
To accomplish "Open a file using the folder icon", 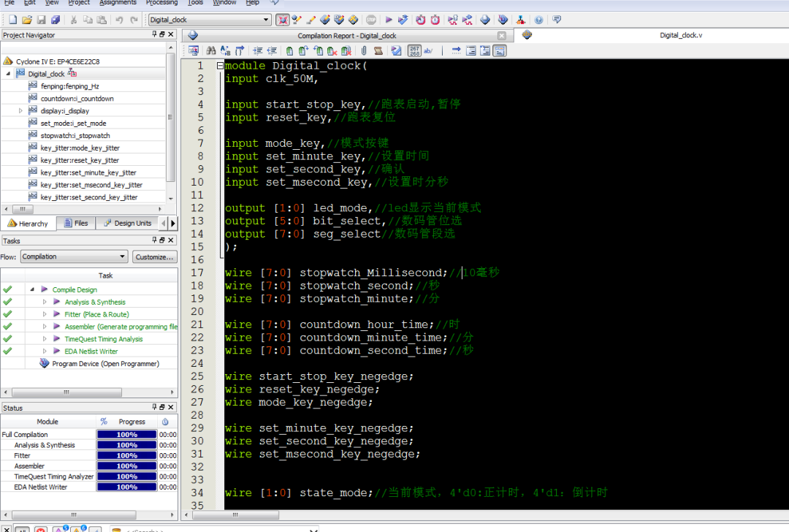I will [x=26, y=20].
